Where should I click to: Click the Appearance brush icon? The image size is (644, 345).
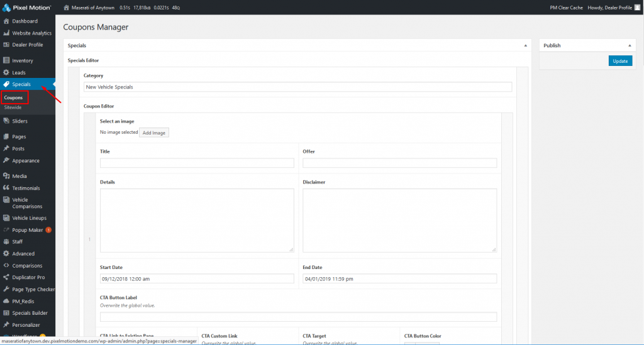pos(6,160)
